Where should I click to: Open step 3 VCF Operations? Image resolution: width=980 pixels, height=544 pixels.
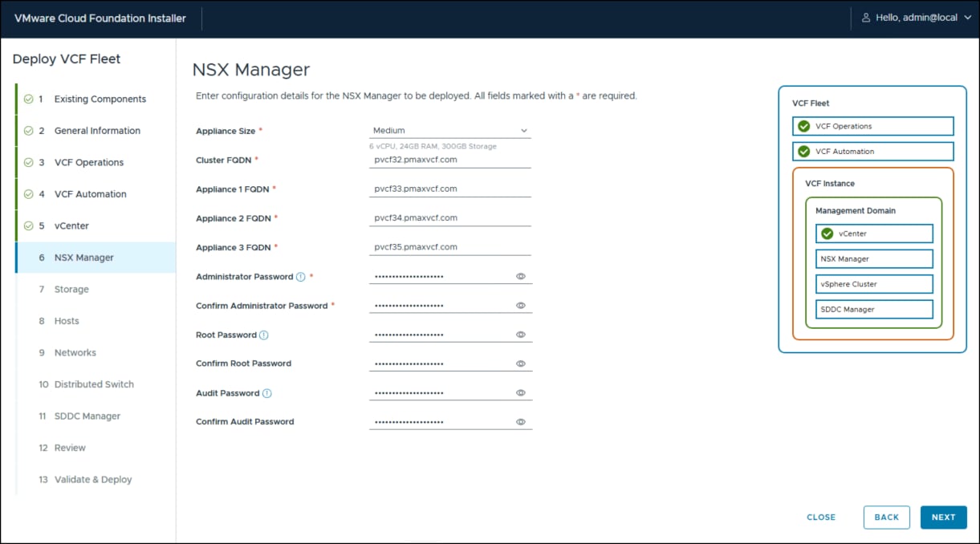coord(96,163)
